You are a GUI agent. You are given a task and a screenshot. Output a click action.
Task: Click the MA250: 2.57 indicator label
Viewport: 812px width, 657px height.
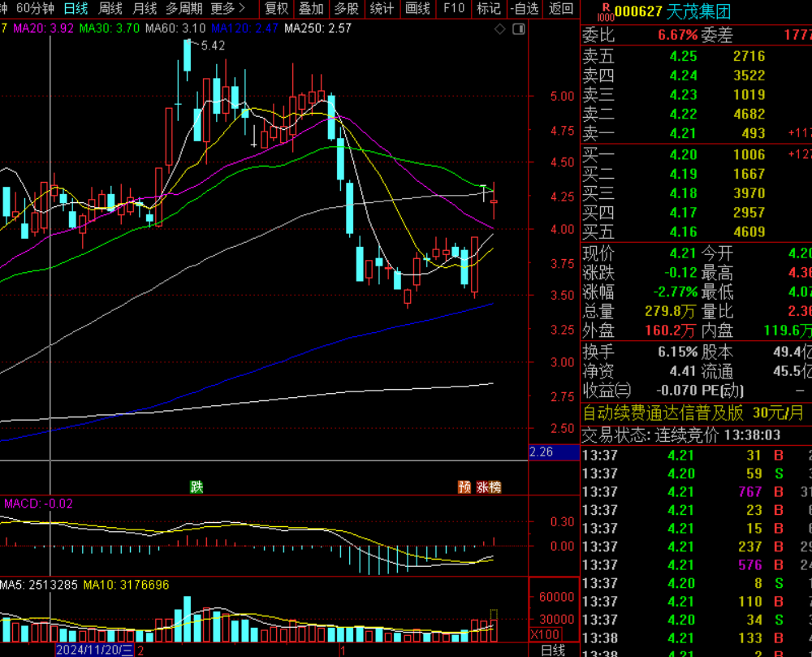coord(318,28)
